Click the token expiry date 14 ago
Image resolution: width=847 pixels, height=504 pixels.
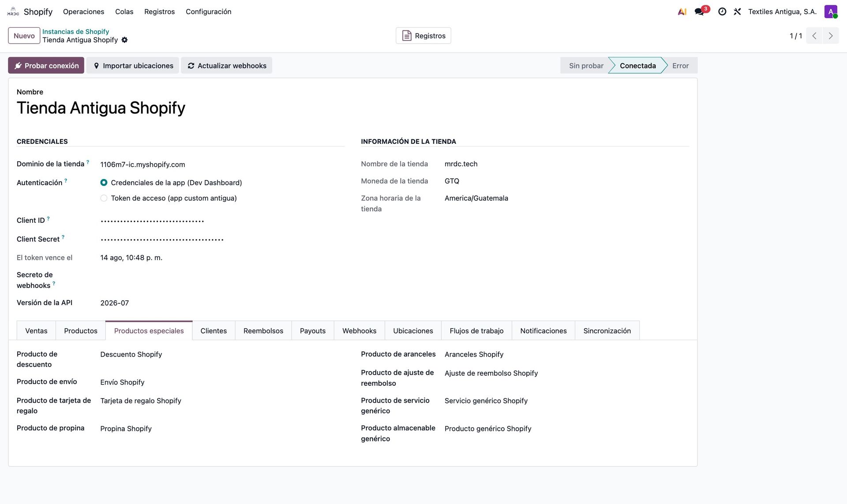[131, 258]
